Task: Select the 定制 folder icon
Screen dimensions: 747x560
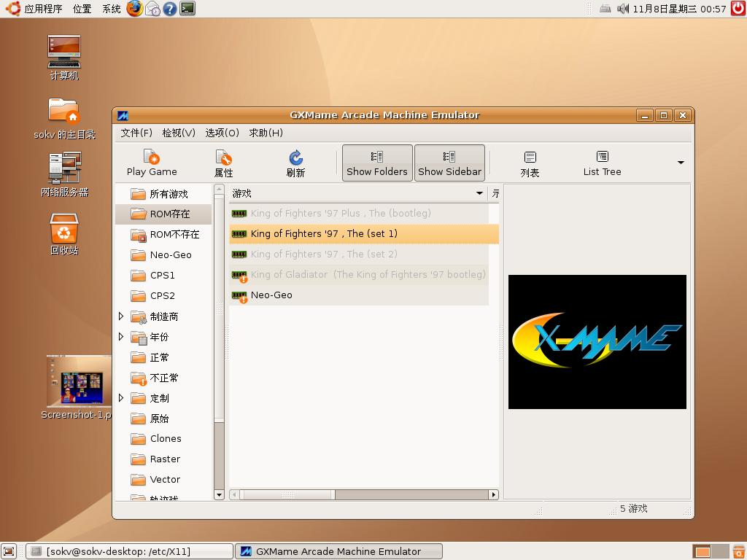Action: (x=139, y=398)
